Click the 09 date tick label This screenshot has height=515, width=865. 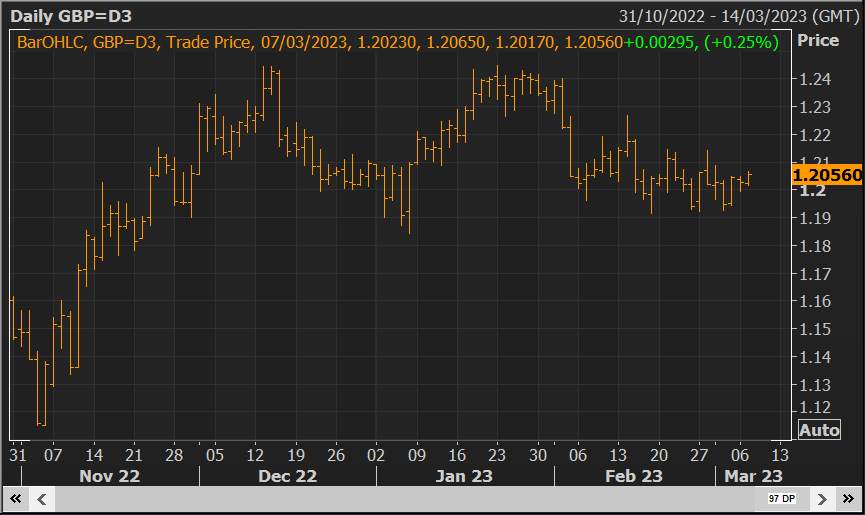(417, 455)
